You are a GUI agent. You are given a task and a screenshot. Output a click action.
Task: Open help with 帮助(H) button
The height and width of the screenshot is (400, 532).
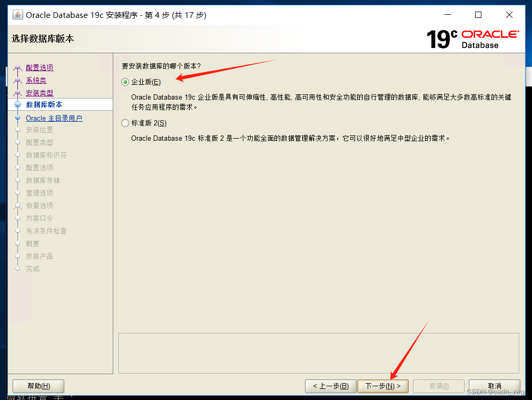pos(38,386)
